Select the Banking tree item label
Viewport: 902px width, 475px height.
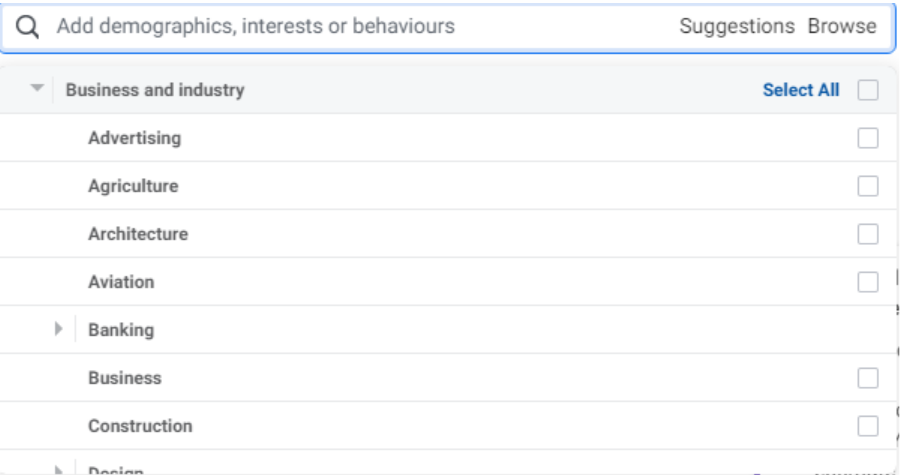(x=121, y=330)
